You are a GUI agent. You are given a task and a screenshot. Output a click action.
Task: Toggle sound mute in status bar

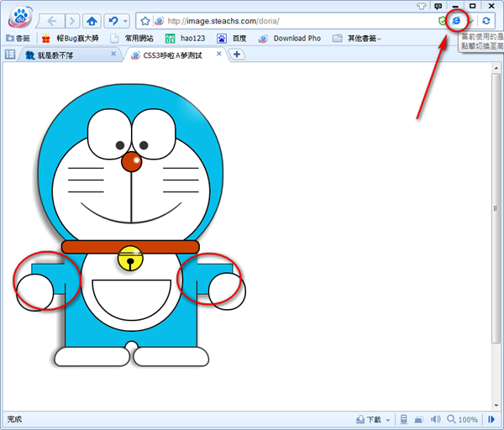coord(435,419)
